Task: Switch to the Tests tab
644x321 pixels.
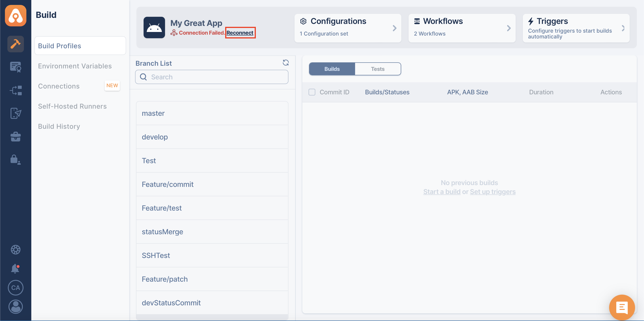Action: [x=378, y=69]
